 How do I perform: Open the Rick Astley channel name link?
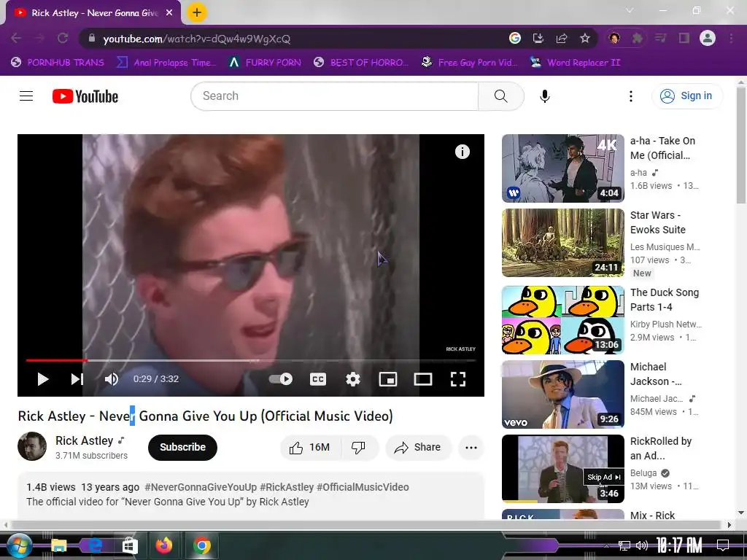[x=85, y=440]
